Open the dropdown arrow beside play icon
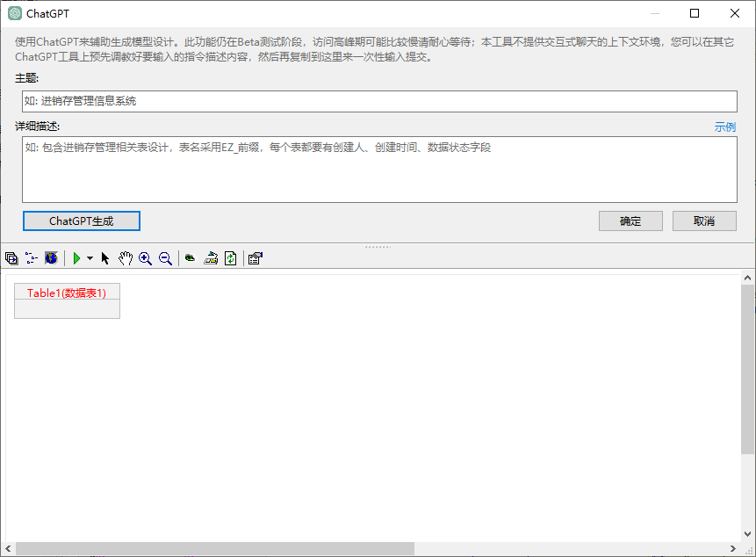The width and height of the screenshot is (756, 557). [90, 258]
